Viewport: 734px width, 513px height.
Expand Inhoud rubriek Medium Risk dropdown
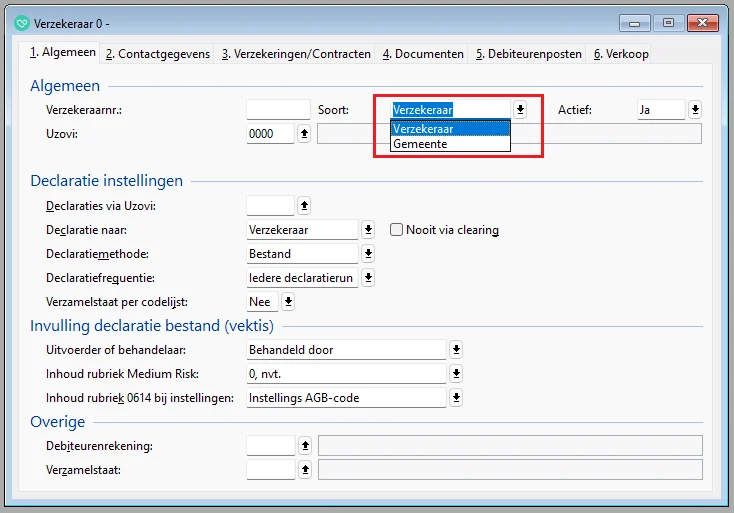(456, 374)
